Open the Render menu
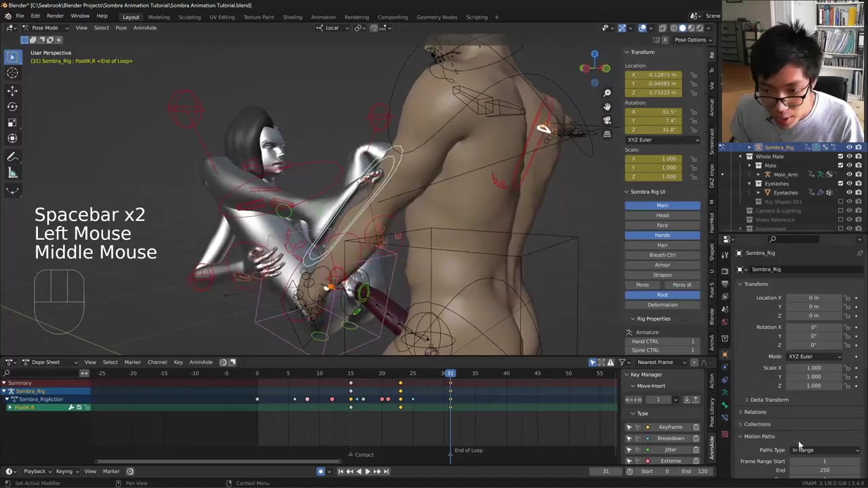 click(55, 16)
